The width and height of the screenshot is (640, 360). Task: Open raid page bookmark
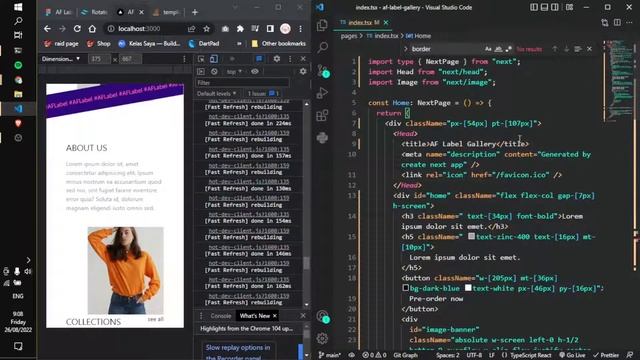[x=61, y=43]
